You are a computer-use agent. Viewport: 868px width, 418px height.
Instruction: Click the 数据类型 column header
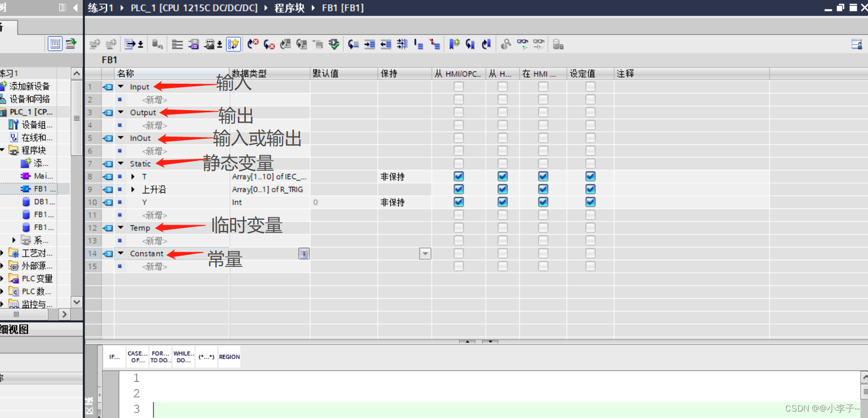(270, 73)
